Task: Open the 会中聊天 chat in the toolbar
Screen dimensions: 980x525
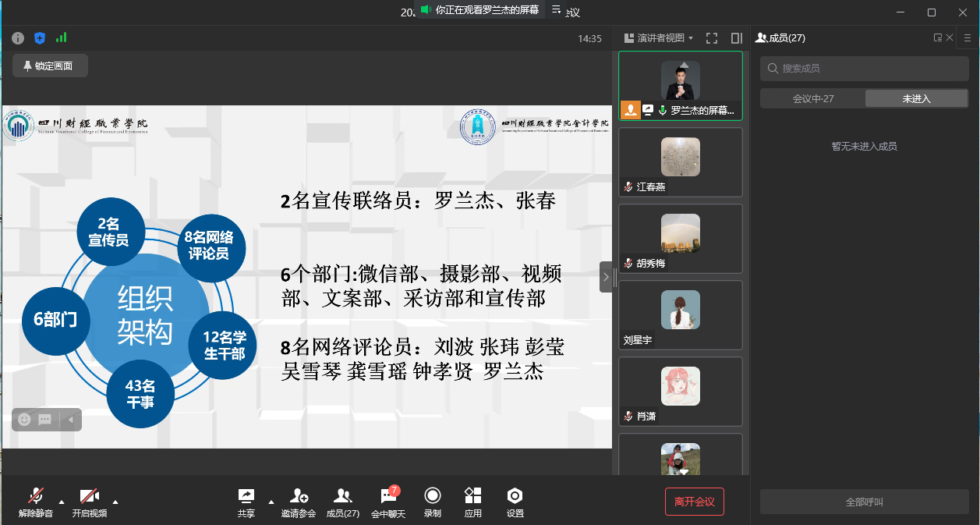Action: [388, 502]
